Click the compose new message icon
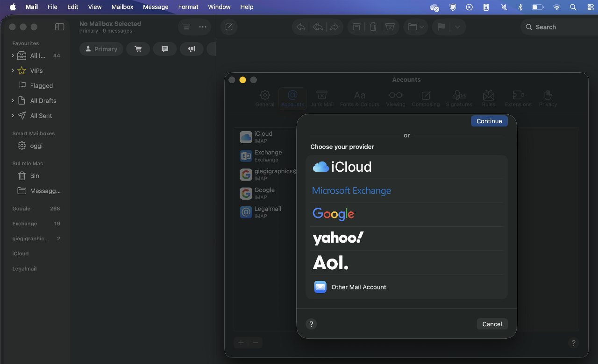 point(229,27)
